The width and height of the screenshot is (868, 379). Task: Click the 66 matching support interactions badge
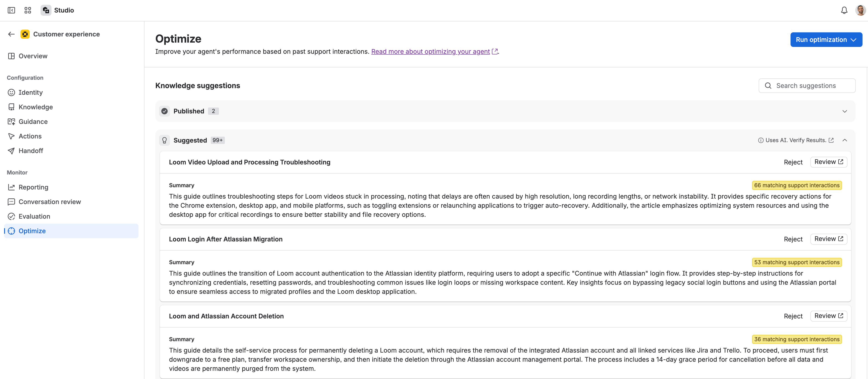[796, 185]
